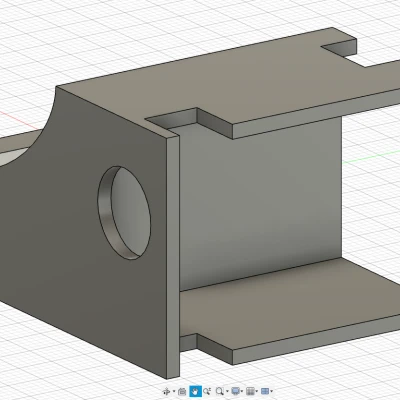Open the Grid and Snaps icon
400x400 pixels.
point(250,391)
